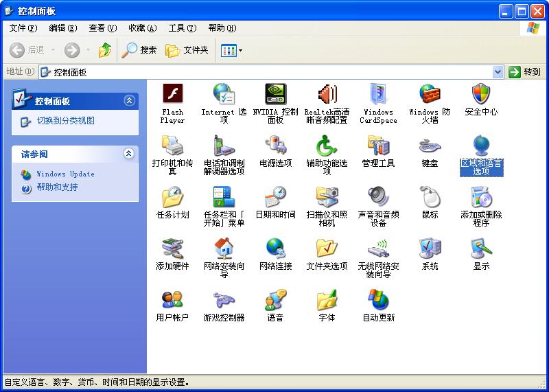Collapse the 控制面板 sidebar panel

click(129, 101)
